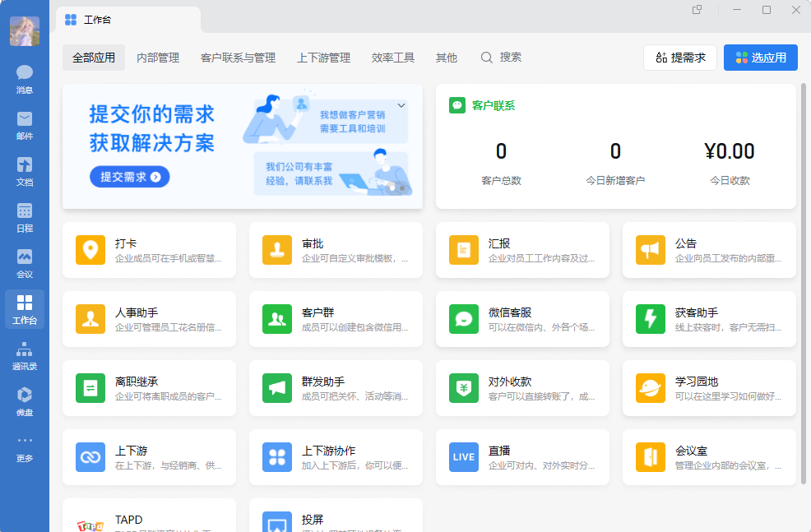
Task: Click the 搜索 search field
Action: [x=505, y=58]
